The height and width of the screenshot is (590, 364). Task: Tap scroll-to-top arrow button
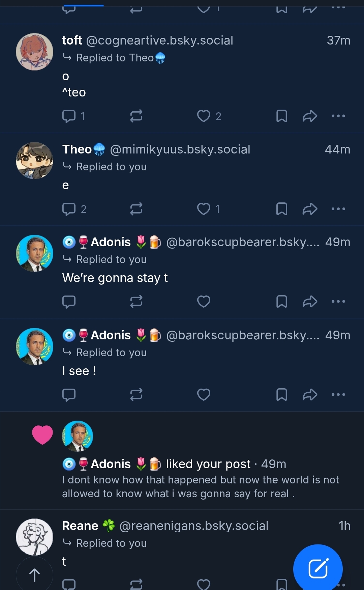pyautogui.click(x=34, y=575)
